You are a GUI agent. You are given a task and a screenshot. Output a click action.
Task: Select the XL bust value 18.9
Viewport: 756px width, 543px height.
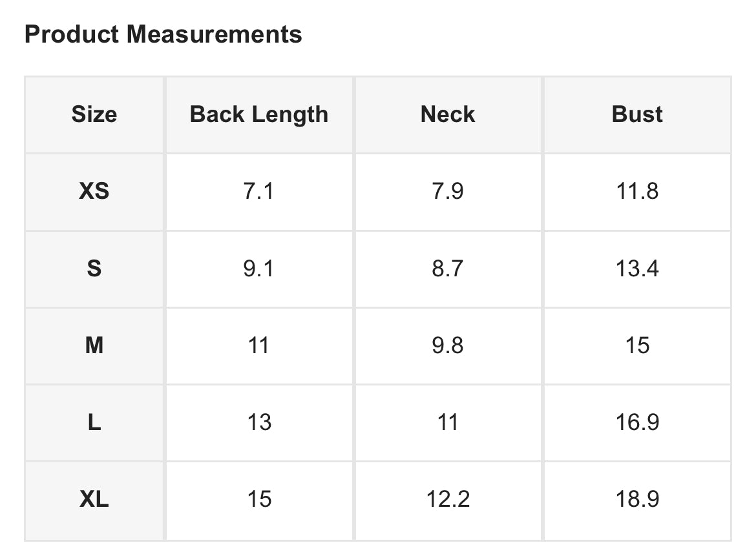click(637, 499)
